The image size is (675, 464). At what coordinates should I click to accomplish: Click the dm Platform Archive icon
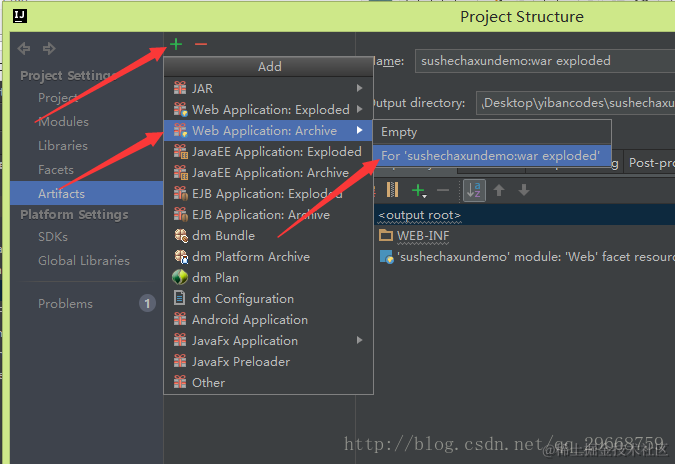pos(181,257)
